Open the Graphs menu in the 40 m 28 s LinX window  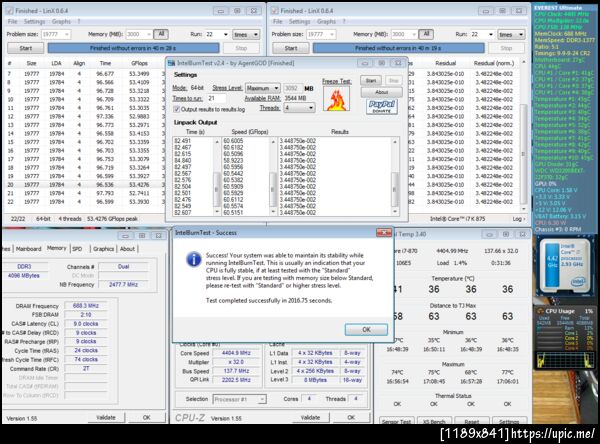pyautogui.click(x=61, y=21)
